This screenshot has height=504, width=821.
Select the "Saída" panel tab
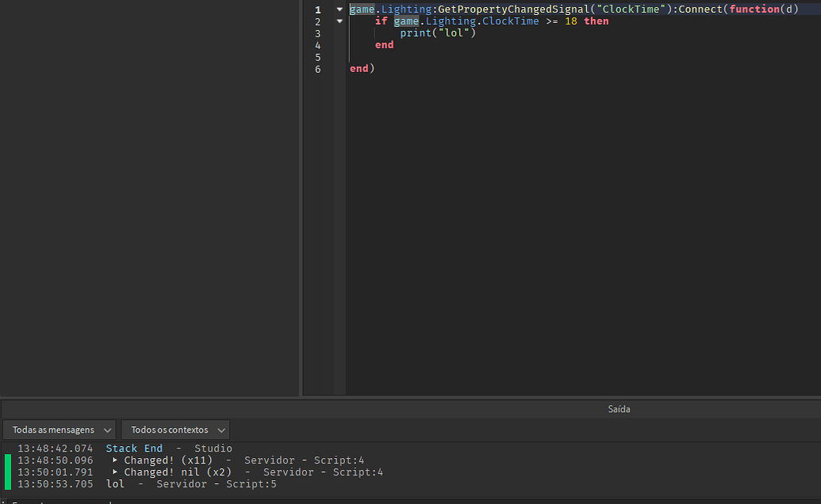point(619,409)
